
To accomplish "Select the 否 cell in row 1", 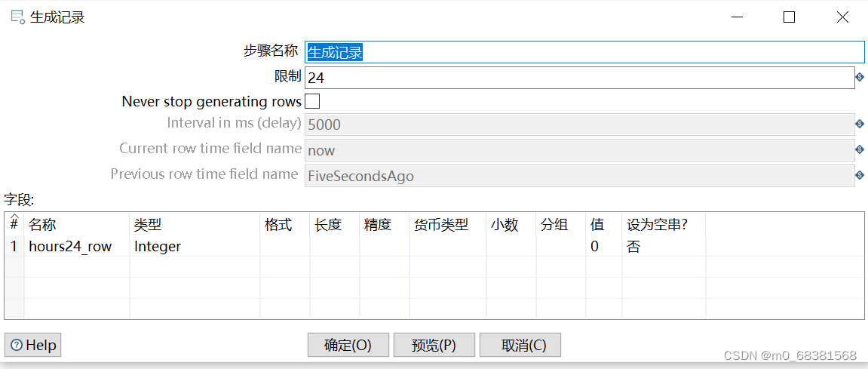I will click(x=664, y=246).
